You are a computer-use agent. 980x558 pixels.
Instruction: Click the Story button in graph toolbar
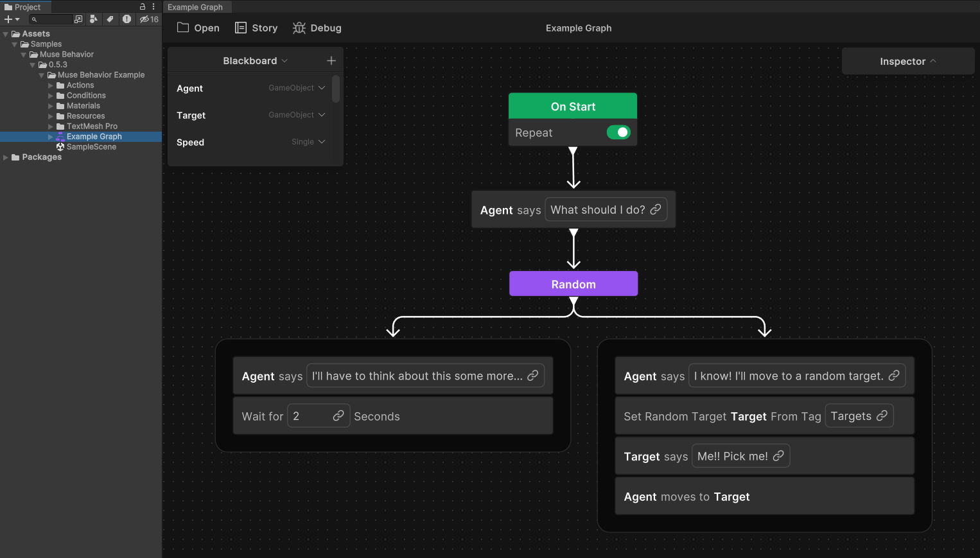[256, 28]
